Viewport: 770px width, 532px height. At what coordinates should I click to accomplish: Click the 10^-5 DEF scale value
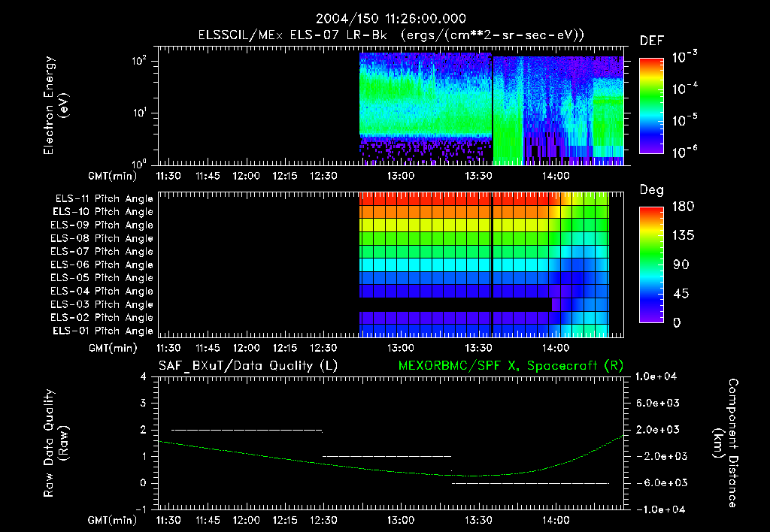pyautogui.click(x=684, y=119)
